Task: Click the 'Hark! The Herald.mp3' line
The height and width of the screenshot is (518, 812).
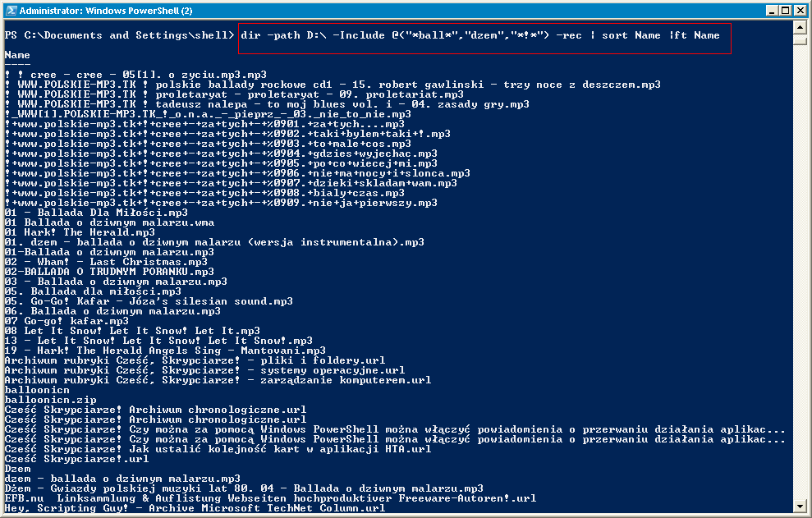Action: (80, 232)
